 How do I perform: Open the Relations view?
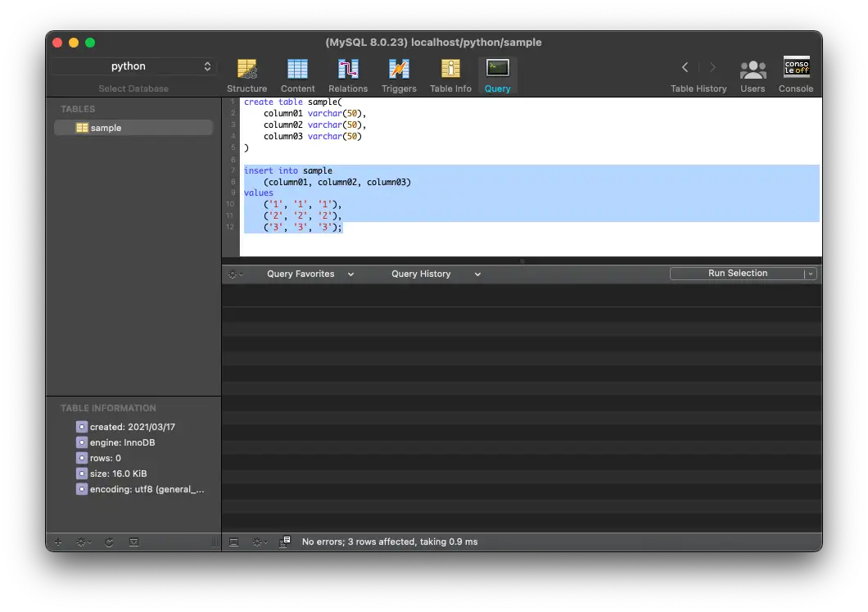pos(348,76)
